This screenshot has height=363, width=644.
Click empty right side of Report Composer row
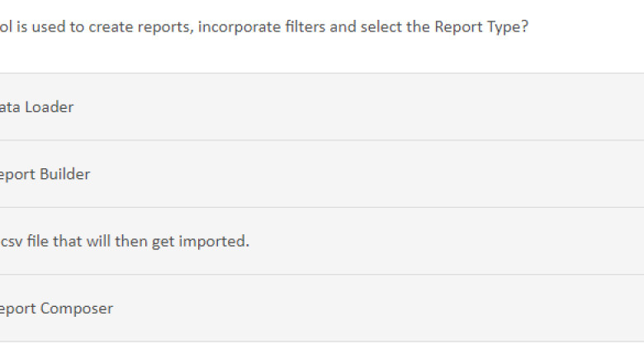[495, 309]
